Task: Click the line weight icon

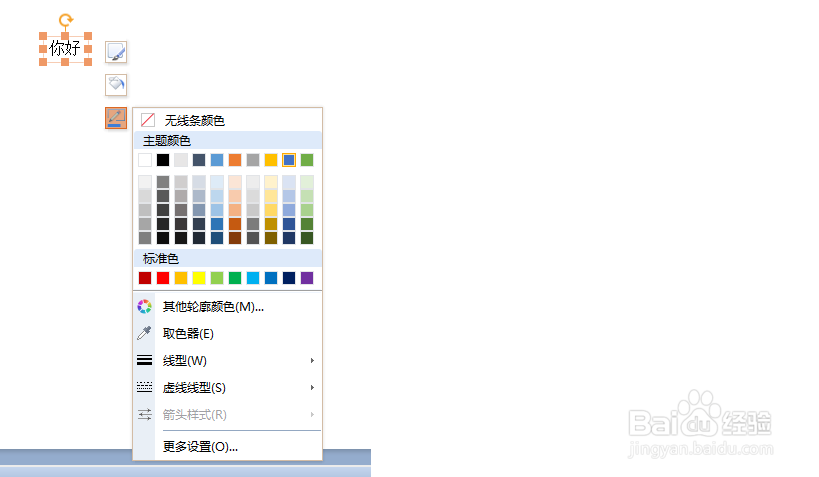Action: tap(145, 360)
